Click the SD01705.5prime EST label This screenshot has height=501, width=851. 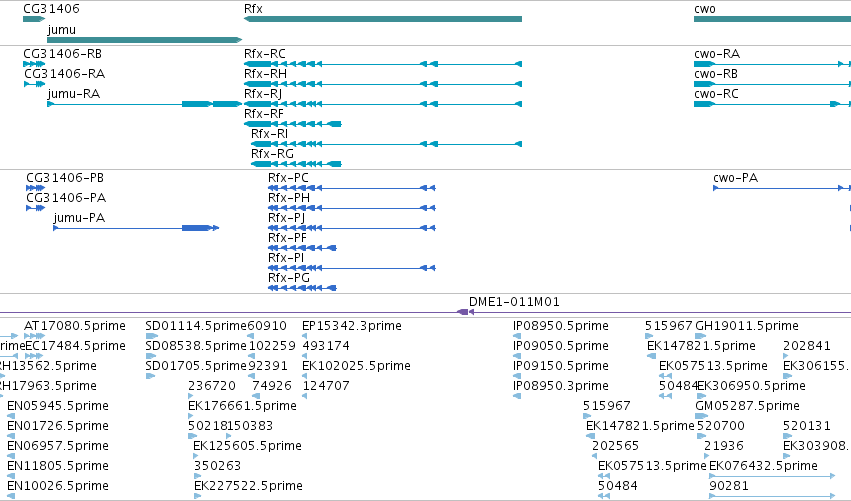[196, 366]
